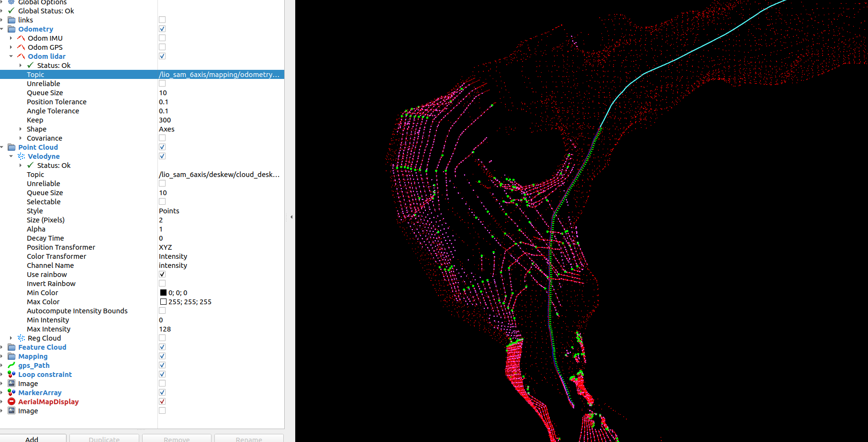Screen dimensions: 868x442
Task: Enable the Odom IMU checkbox
Action: pos(162,38)
